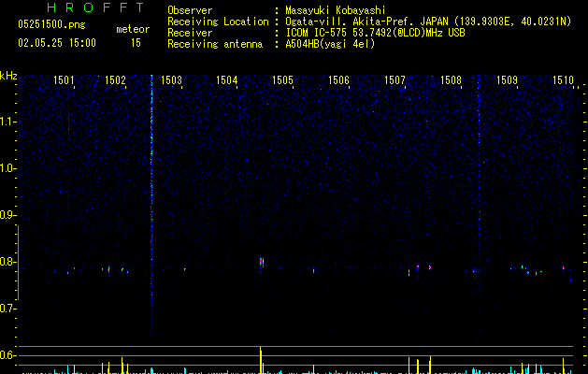
Task: Click the 1509 time marker
Action: coord(507,80)
